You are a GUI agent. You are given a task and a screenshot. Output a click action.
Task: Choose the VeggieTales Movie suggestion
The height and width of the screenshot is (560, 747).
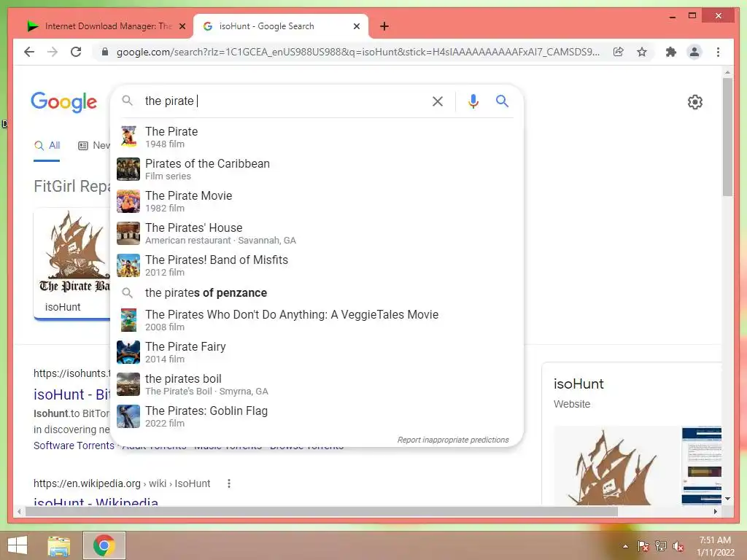pos(317,320)
